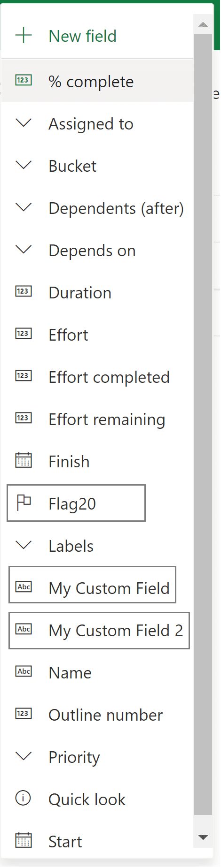The height and width of the screenshot is (868, 221).
Task: Click the chevron next to Priority
Action: (24, 756)
